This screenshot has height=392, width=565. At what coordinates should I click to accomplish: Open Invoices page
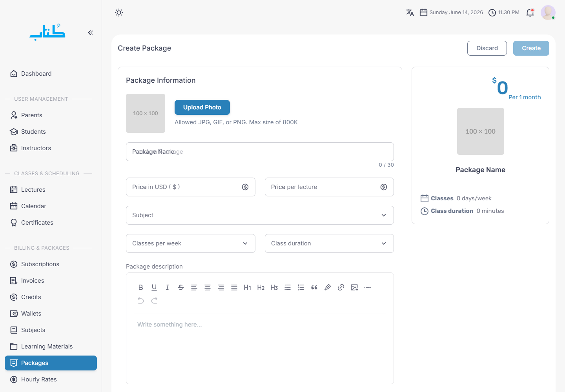(x=51, y=281)
